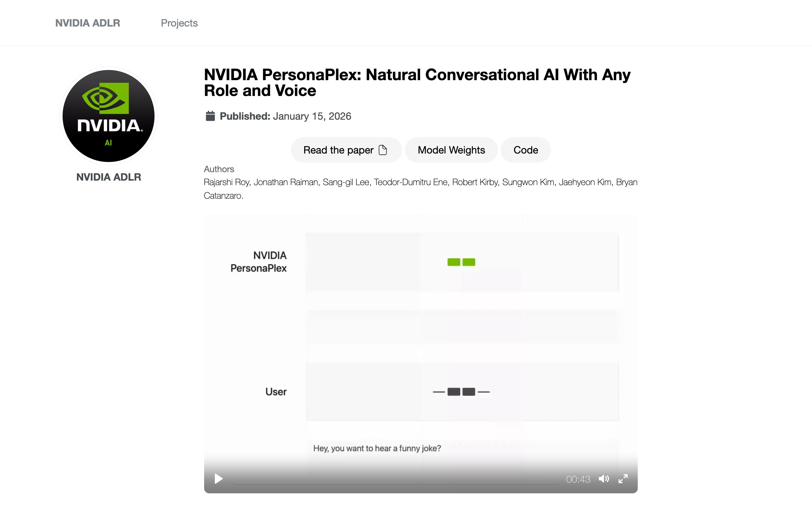This screenshot has height=508, width=812.
Task: Enter fullscreen with the expand arrows icon
Action: click(x=623, y=479)
